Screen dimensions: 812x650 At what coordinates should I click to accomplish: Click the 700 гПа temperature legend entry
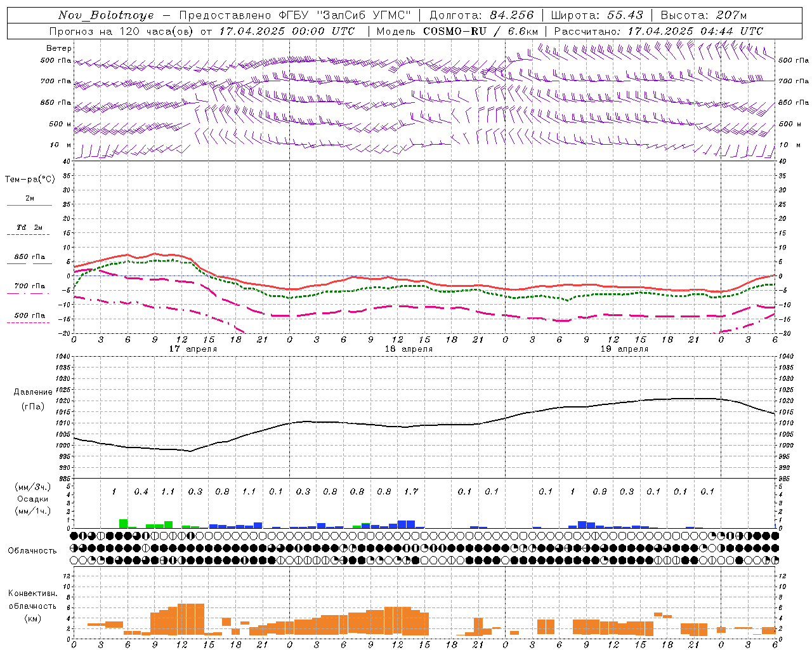[29, 286]
